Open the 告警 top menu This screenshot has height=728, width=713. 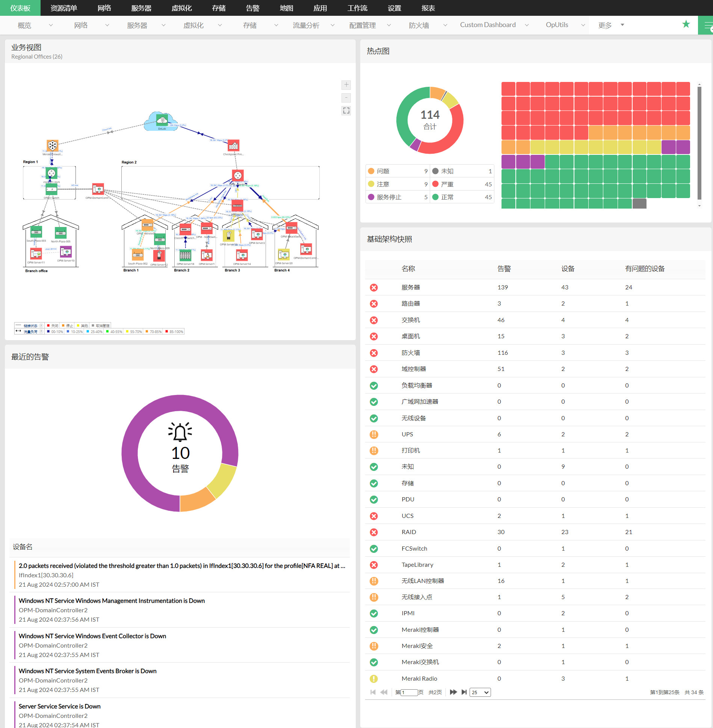253,8
